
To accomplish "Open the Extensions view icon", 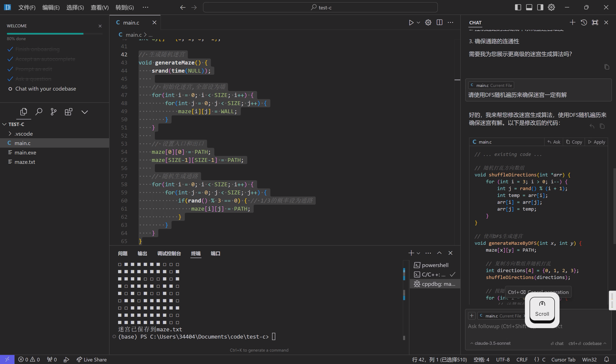I will coord(68,112).
